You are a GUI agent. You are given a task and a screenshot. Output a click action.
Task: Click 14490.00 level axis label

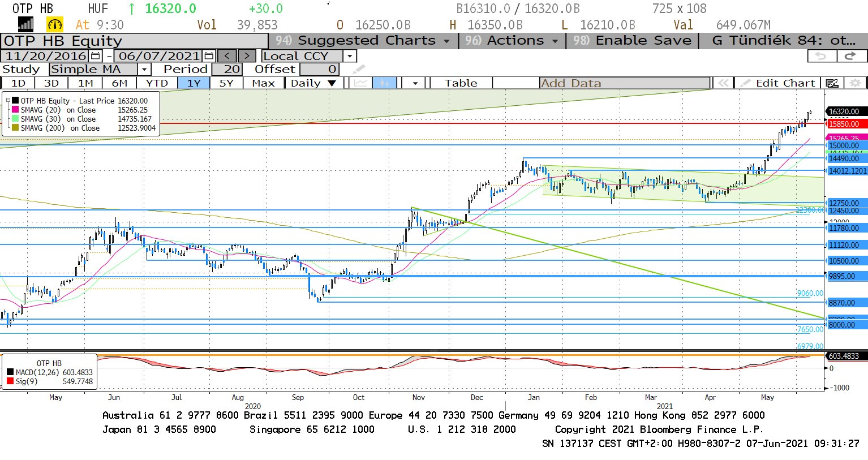(x=846, y=158)
